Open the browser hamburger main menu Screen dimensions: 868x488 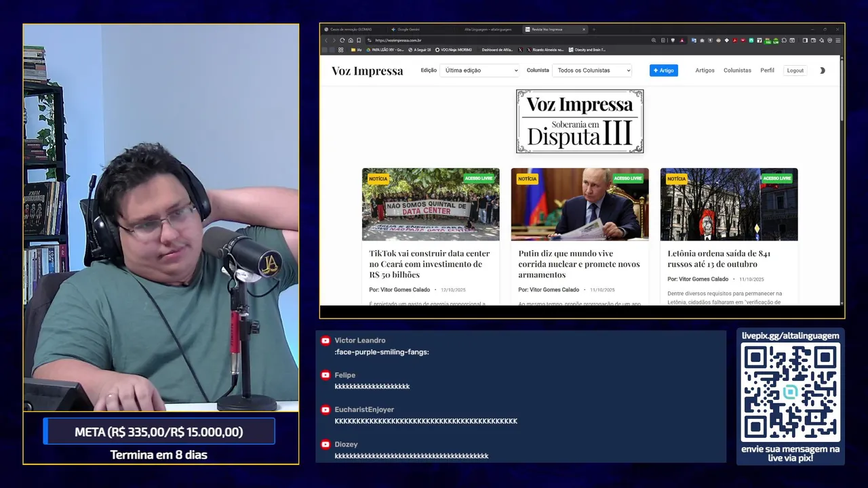[838, 41]
